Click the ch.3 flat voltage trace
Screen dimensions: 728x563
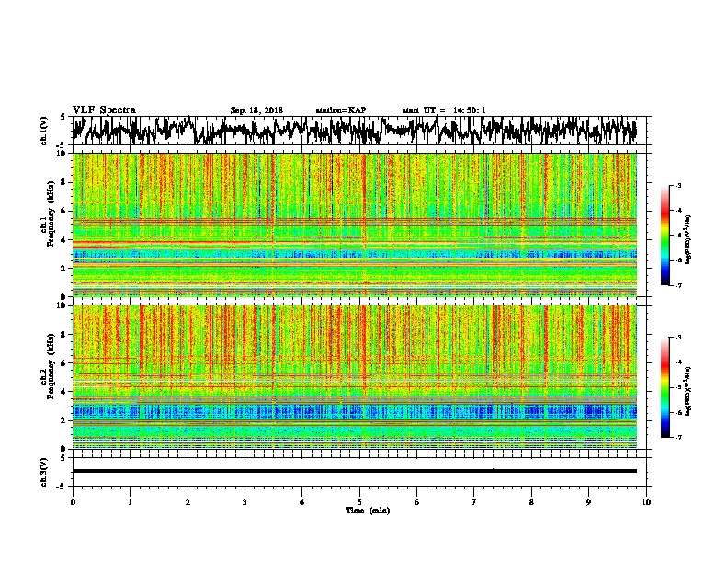coord(354,471)
